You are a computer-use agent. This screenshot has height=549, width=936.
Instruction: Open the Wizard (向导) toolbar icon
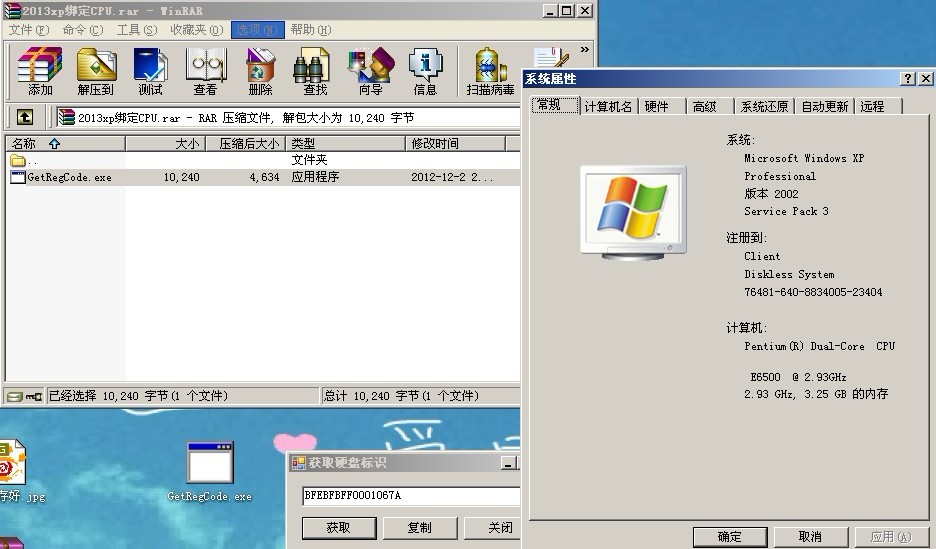(370, 72)
